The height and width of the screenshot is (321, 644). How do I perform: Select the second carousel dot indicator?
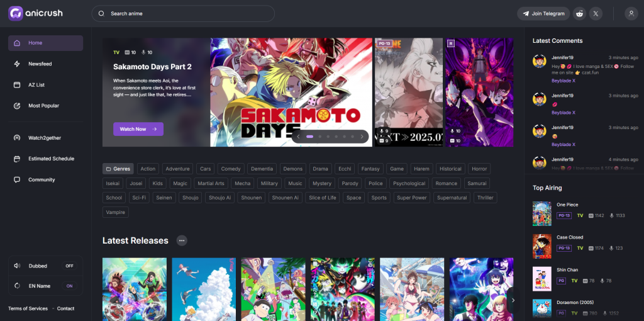pyautogui.click(x=320, y=137)
